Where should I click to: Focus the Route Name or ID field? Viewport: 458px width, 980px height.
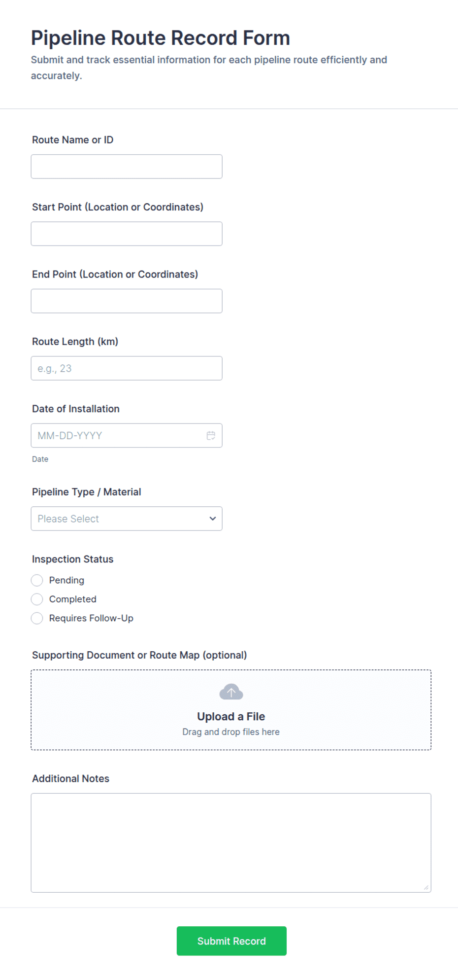(127, 167)
